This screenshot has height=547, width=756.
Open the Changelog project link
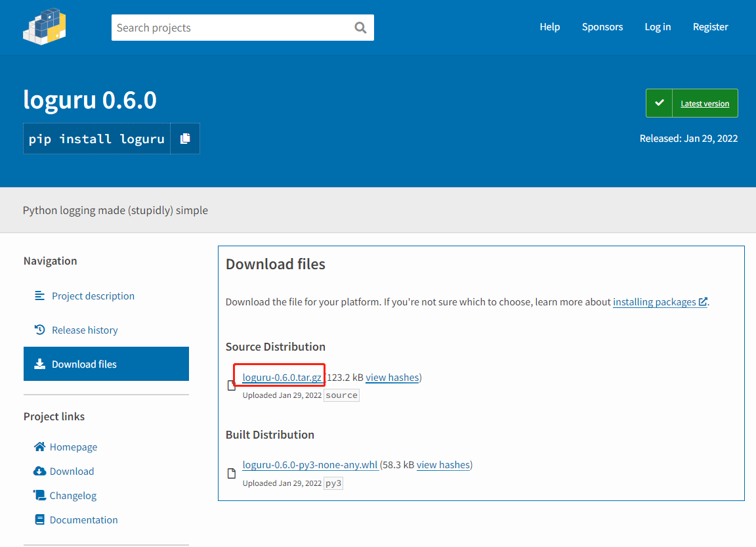73,495
